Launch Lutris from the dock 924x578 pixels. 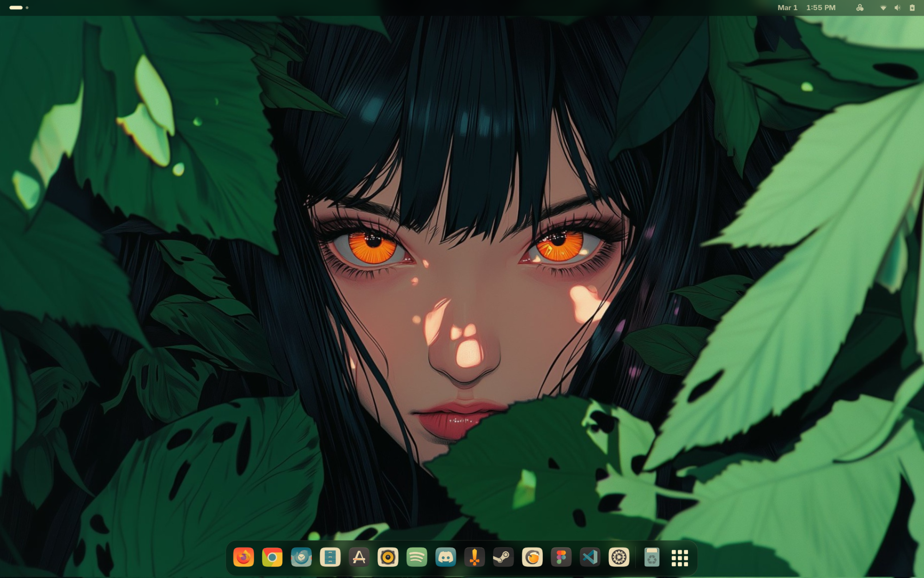click(x=532, y=558)
